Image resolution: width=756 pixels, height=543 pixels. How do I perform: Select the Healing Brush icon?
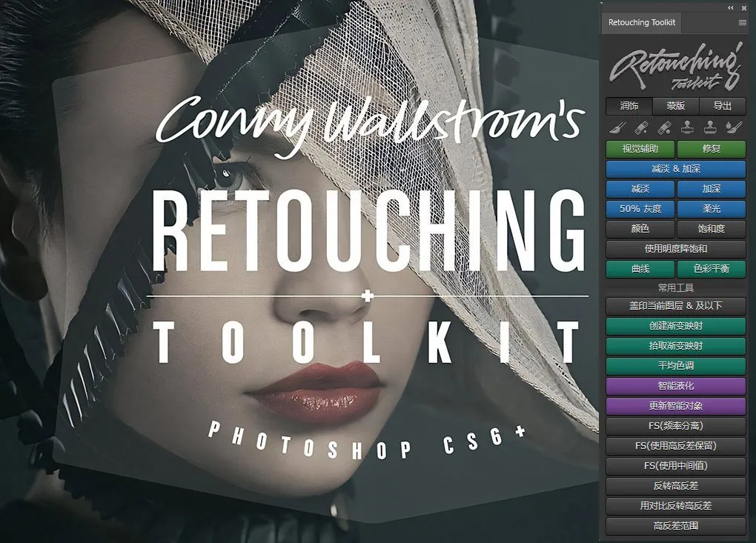pos(664,127)
